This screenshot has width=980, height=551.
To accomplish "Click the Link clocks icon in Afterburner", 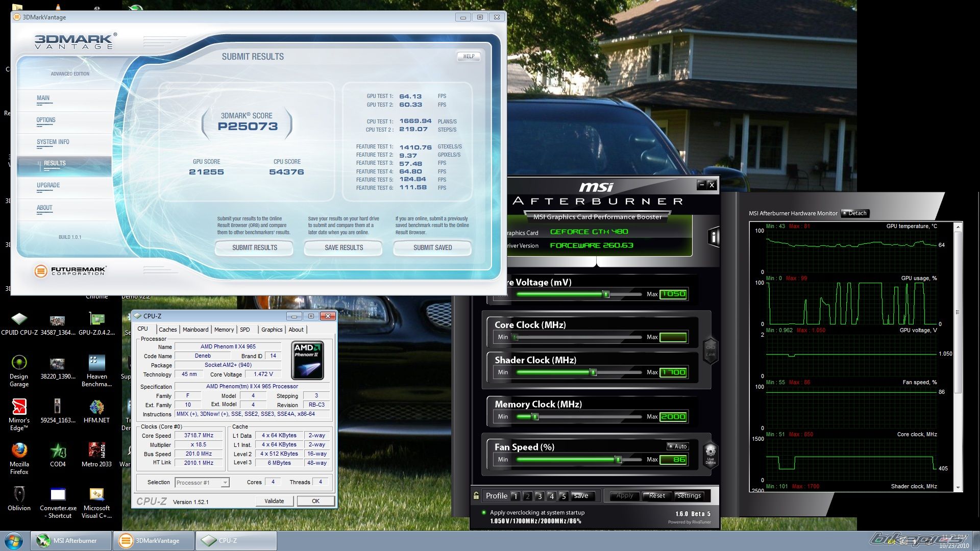I will (x=710, y=350).
